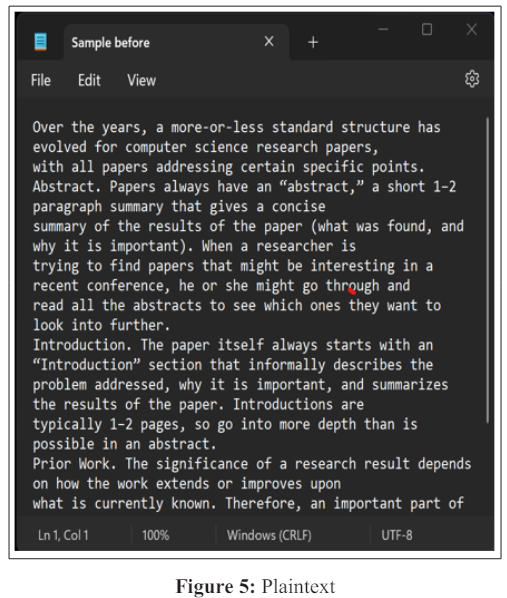Open the Edit menu
This screenshot has width=507, height=598.
(89, 80)
